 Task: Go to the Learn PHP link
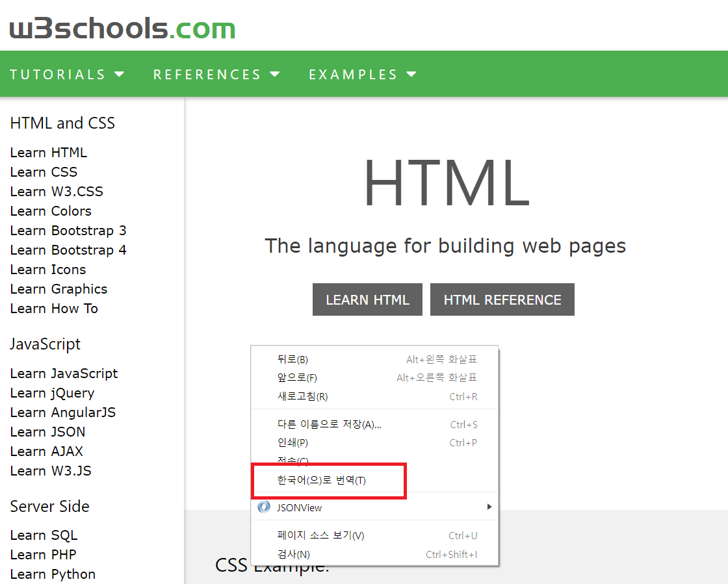tap(43, 555)
